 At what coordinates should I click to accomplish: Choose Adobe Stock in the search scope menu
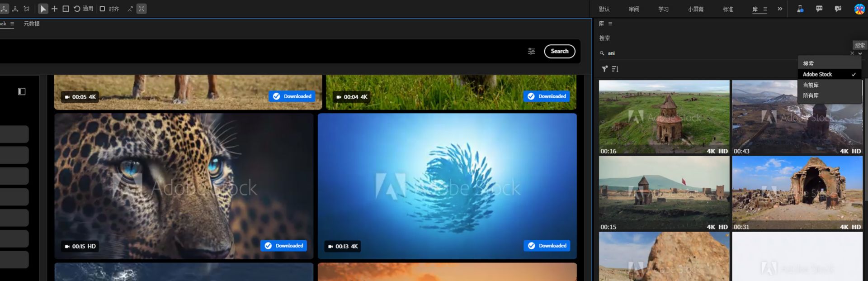click(x=830, y=74)
